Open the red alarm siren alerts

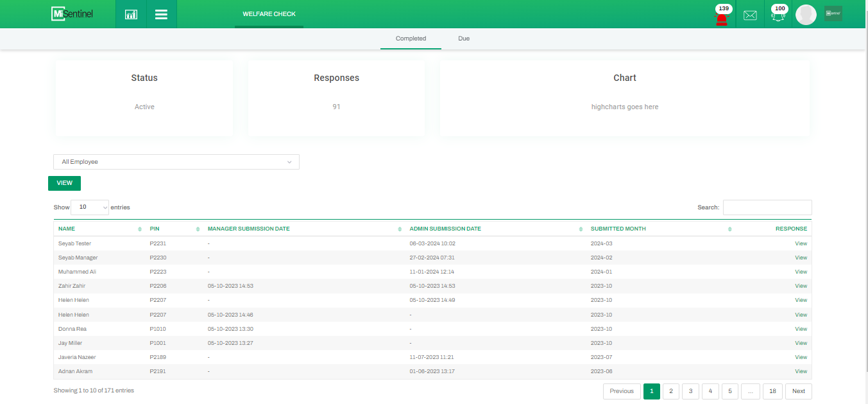point(722,17)
